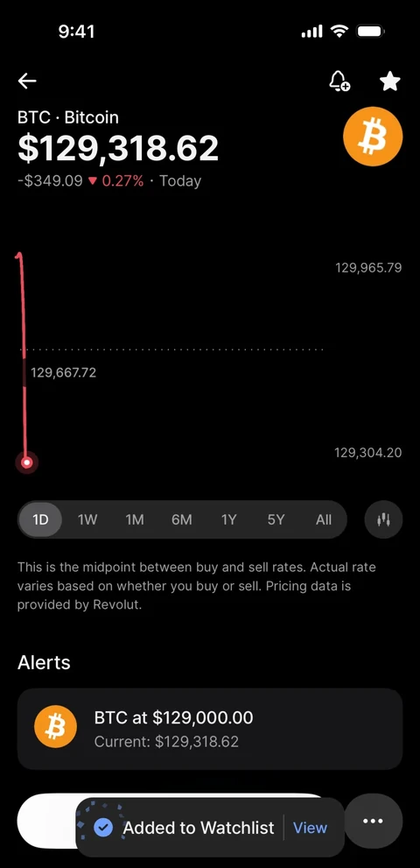
Task: Select the 1M time range
Action: [135, 519]
